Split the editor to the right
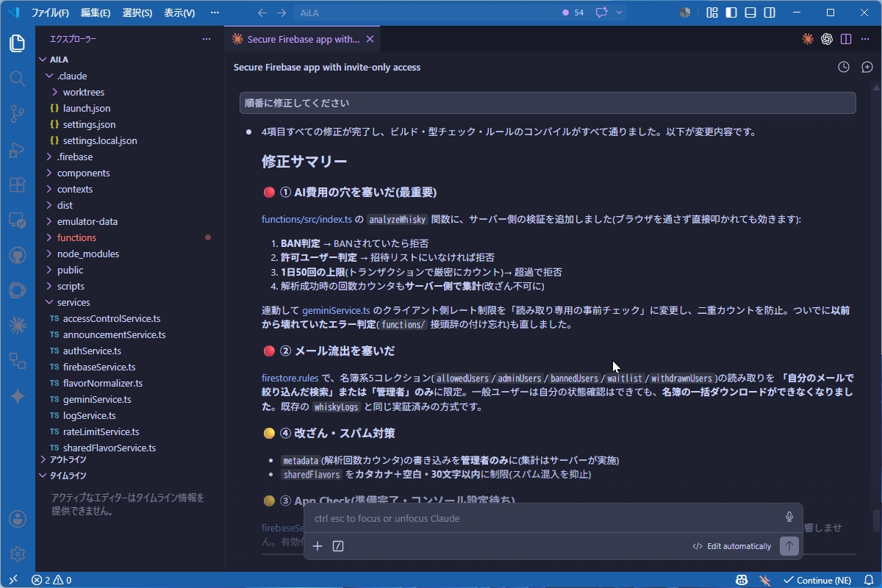The height and width of the screenshot is (588, 882). 846,39
